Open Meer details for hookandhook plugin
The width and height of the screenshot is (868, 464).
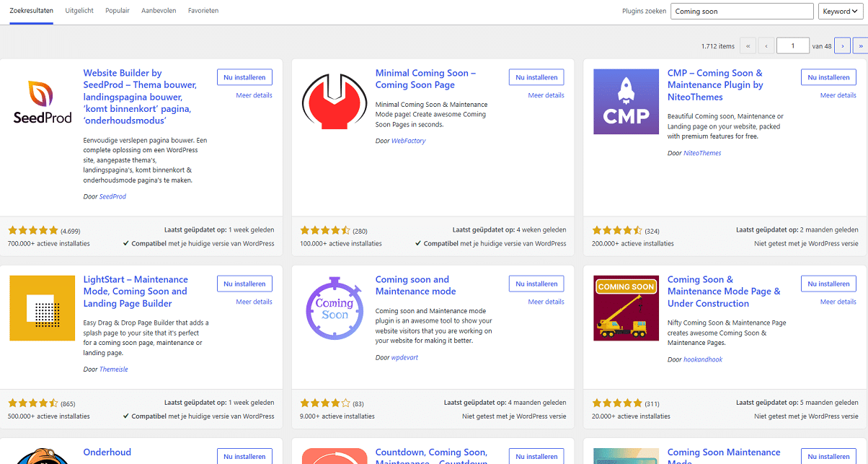(x=838, y=302)
